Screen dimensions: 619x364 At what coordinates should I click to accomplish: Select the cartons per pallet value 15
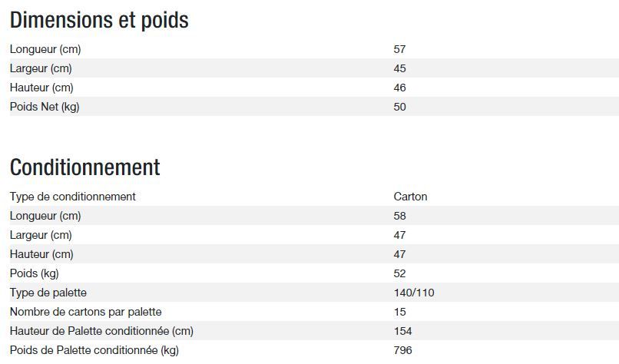pyautogui.click(x=399, y=312)
